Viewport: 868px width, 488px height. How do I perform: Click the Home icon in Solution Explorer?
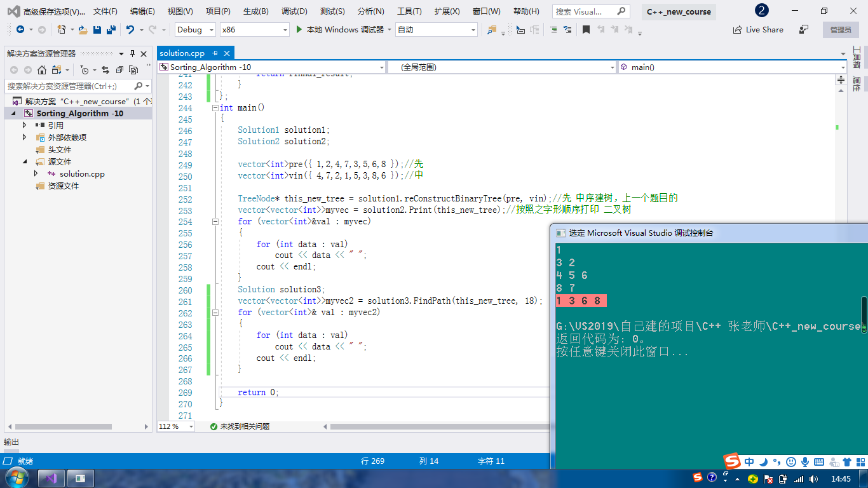tap(42, 70)
